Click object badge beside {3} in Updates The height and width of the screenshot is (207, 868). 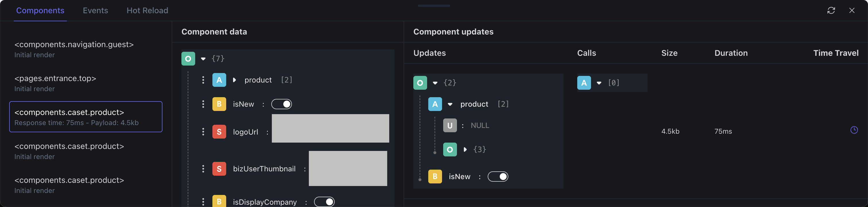tap(449, 149)
